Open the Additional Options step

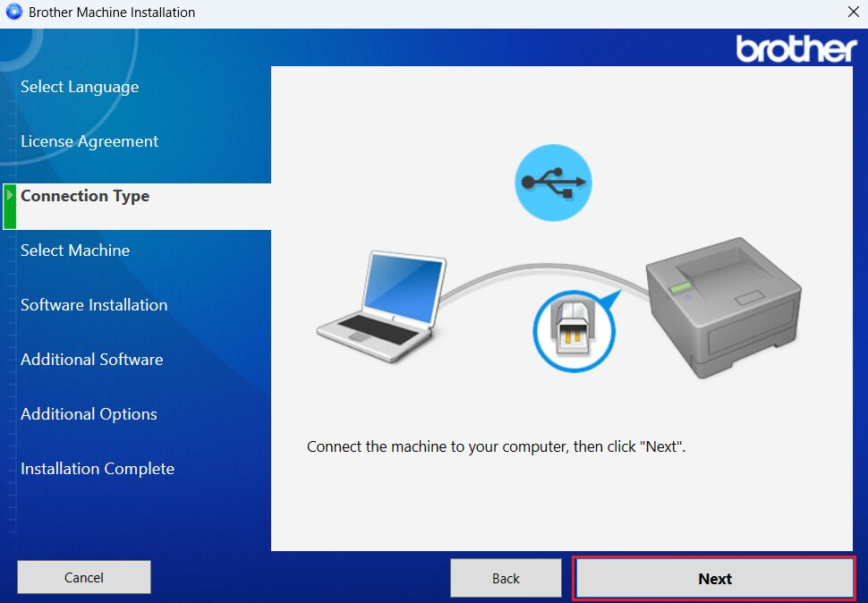click(x=89, y=414)
